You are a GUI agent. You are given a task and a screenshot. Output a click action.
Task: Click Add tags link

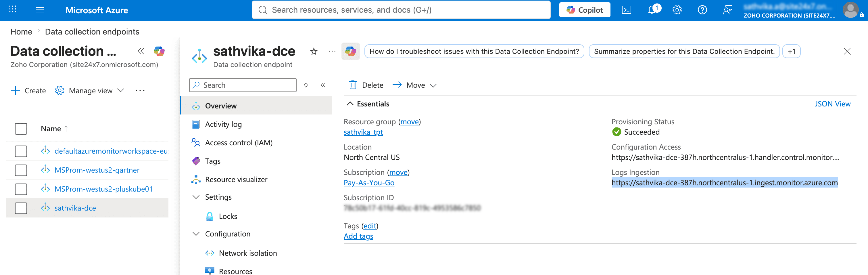[x=358, y=236]
